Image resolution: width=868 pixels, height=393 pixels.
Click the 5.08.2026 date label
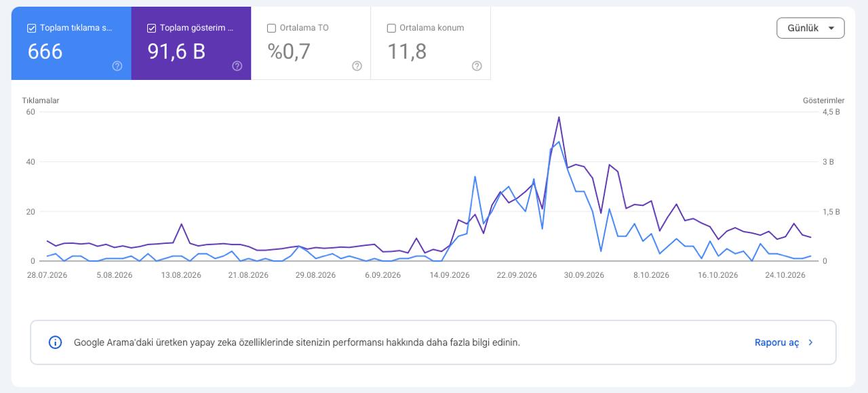[115, 275]
